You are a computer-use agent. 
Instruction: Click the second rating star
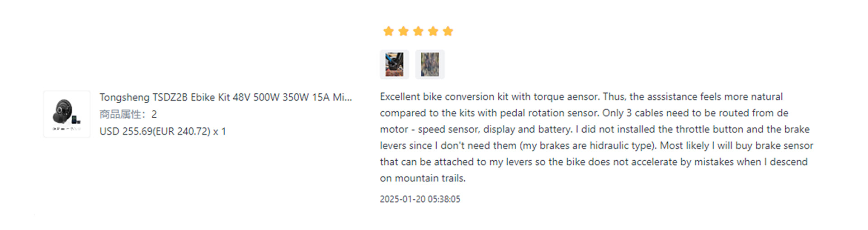click(x=403, y=31)
